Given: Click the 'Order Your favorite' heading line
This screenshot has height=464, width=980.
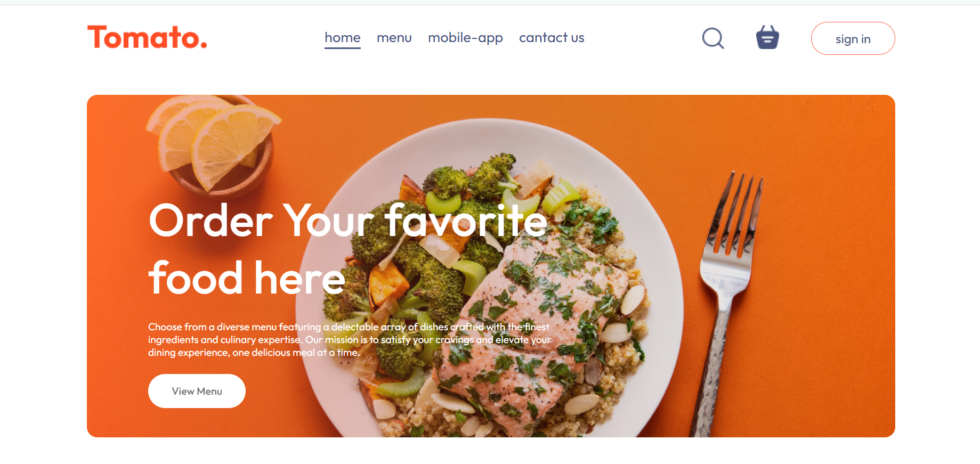Looking at the screenshot, I should [348, 221].
